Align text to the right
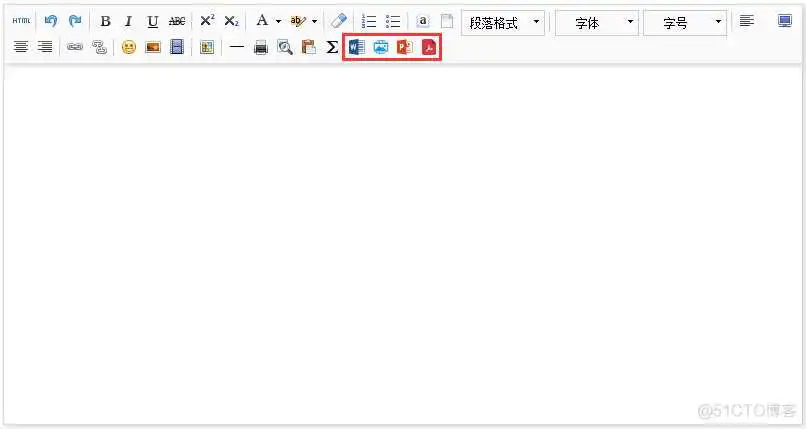This screenshot has height=429, width=806. (45, 47)
